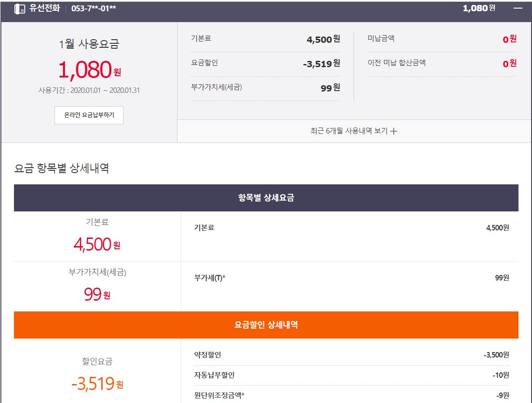532x403 pixels.
Task: Click the large red 1,080원 monthly charge
Action: tap(89, 70)
